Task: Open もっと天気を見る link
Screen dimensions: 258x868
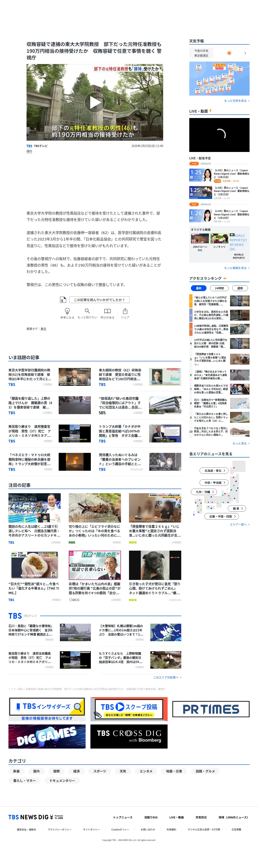Action: click(x=237, y=101)
